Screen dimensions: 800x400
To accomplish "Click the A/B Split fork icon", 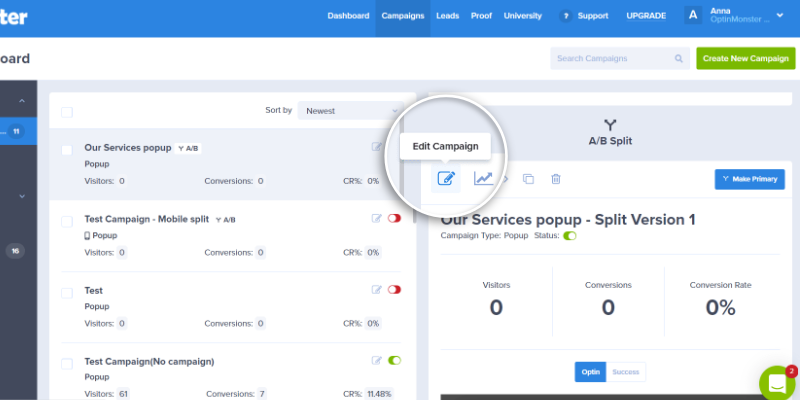I will 610,125.
